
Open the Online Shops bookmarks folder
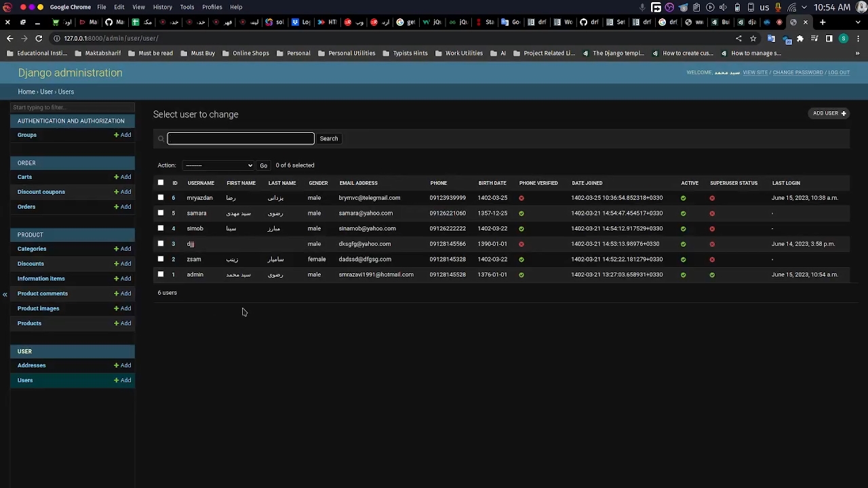click(x=250, y=53)
